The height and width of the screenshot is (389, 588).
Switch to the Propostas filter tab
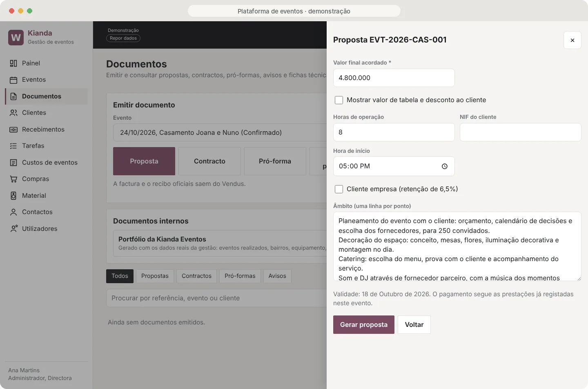(155, 276)
